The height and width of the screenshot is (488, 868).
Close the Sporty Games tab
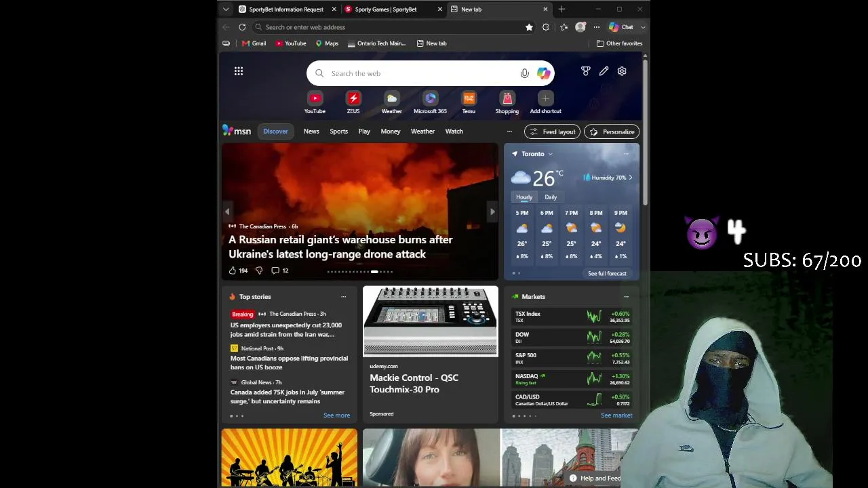439,9
